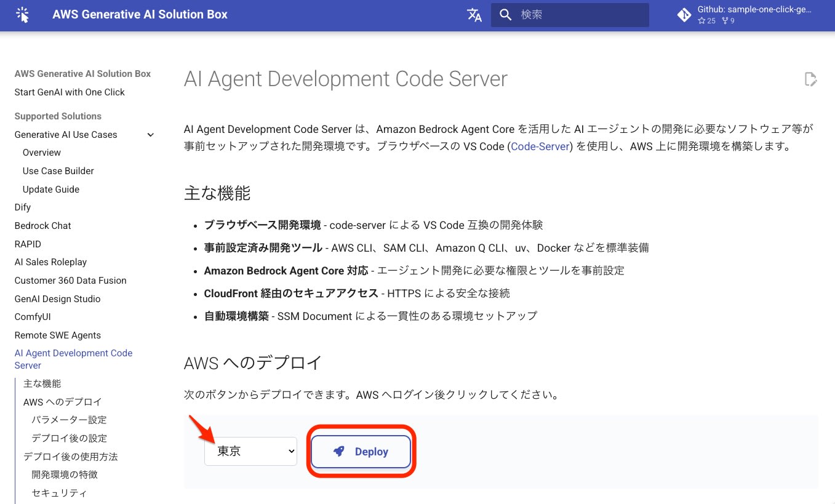This screenshot has width=835, height=504.
Task: Collapse the Generative AI Use Cases section chevron
Action: [150, 135]
